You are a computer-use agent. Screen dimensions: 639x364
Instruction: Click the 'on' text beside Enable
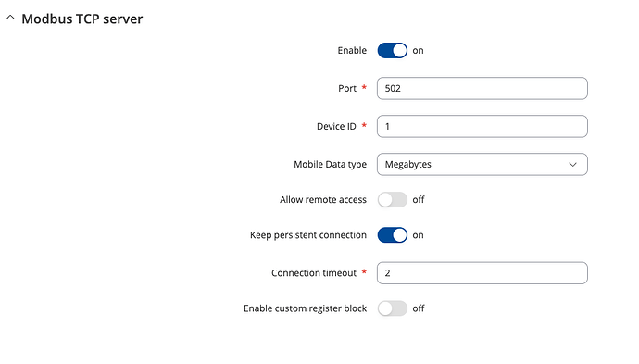[x=418, y=51]
